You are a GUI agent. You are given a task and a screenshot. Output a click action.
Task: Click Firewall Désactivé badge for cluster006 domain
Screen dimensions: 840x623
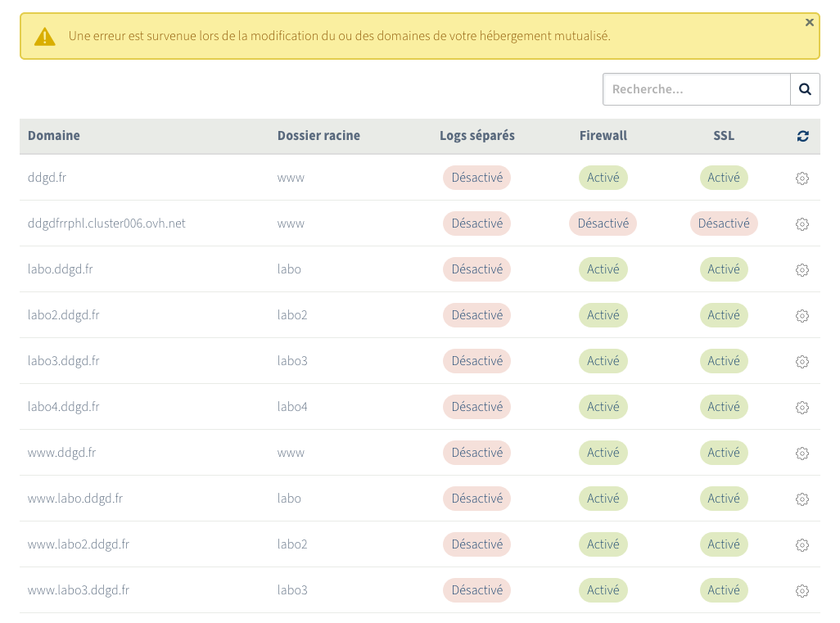pyautogui.click(x=603, y=223)
